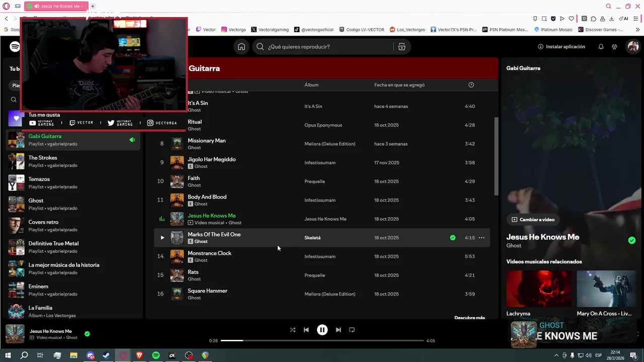Image resolution: width=644 pixels, height=362 pixels.
Task: Click the Spotify logo at top left
Action: pyautogui.click(x=15, y=47)
